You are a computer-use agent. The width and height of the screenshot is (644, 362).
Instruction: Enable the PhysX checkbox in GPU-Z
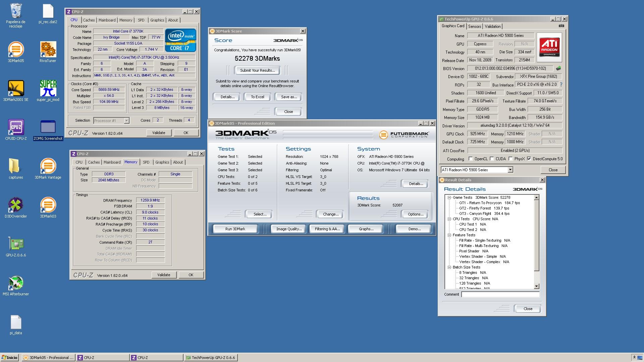(511, 159)
